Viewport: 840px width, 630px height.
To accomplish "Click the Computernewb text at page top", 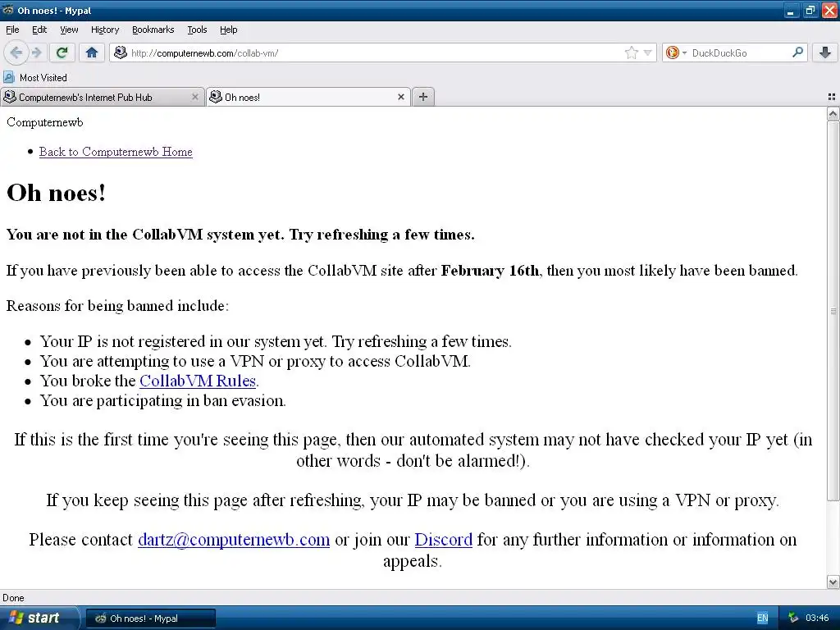I will [x=45, y=122].
